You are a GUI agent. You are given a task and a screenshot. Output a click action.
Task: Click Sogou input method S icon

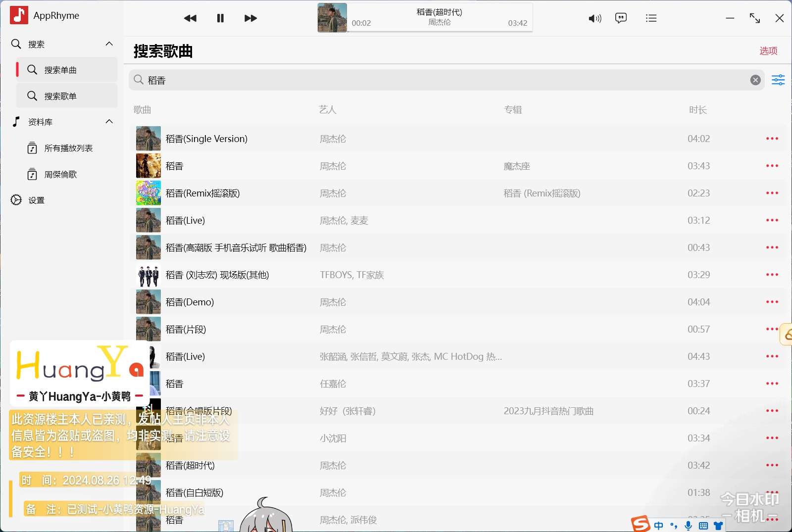tap(641, 524)
